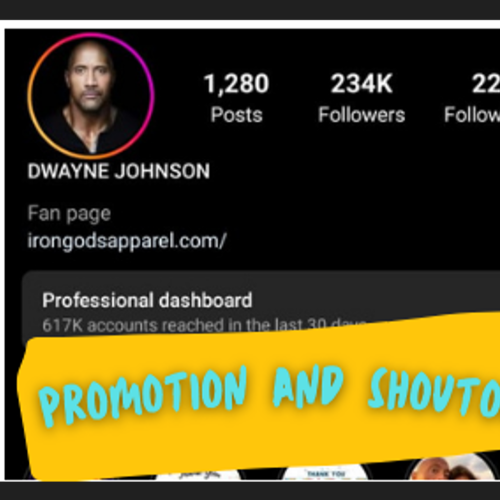
Task: Click the DWAYNE JOHNSON display name
Action: click(119, 171)
